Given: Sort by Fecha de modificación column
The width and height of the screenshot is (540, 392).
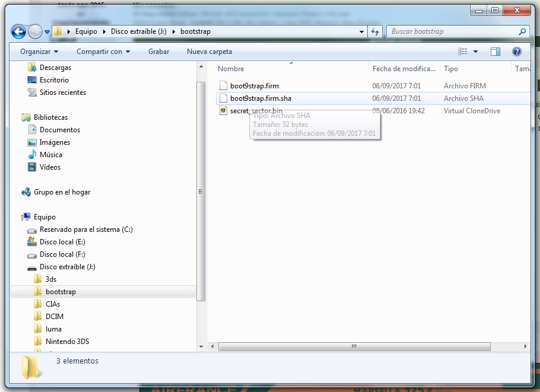Looking at the screenshot, I should pos(404,68).
